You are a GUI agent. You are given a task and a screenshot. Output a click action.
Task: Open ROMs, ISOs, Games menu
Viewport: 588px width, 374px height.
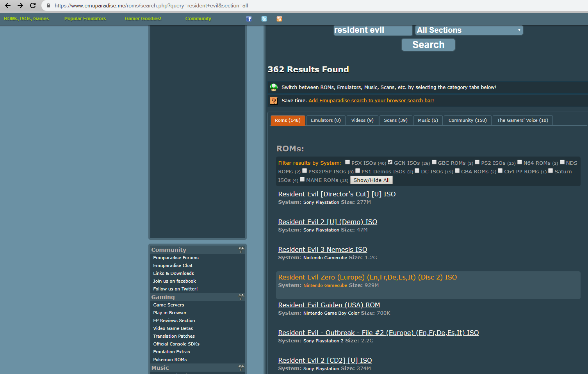click(27, 19)
